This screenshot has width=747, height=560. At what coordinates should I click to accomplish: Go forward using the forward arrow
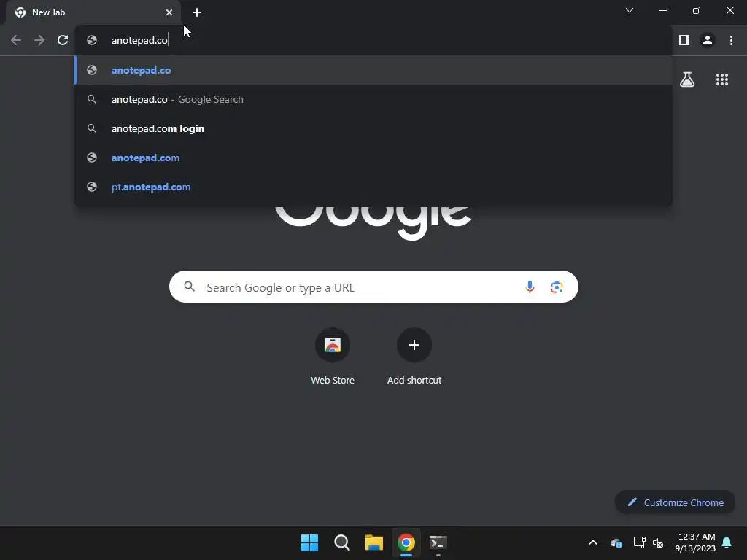(39, 40)
